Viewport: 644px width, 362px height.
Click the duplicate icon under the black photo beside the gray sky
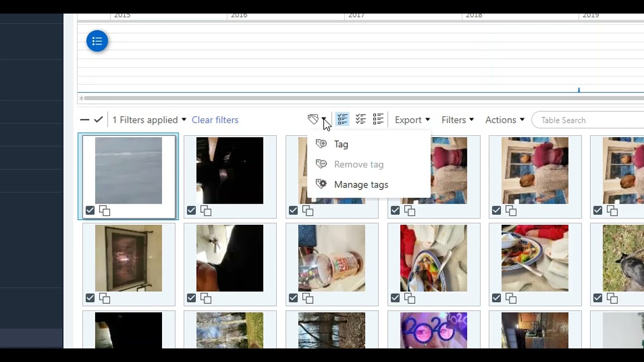pos(206,211)
